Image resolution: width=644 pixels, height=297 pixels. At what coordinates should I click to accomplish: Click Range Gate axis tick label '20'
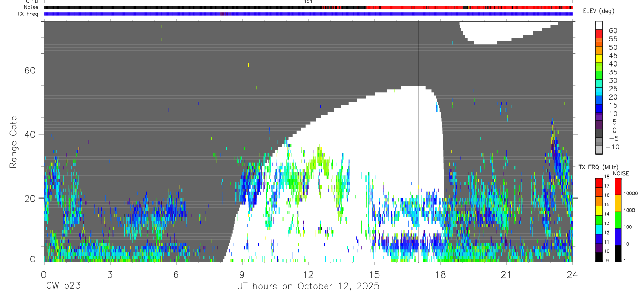pos(31,198)
